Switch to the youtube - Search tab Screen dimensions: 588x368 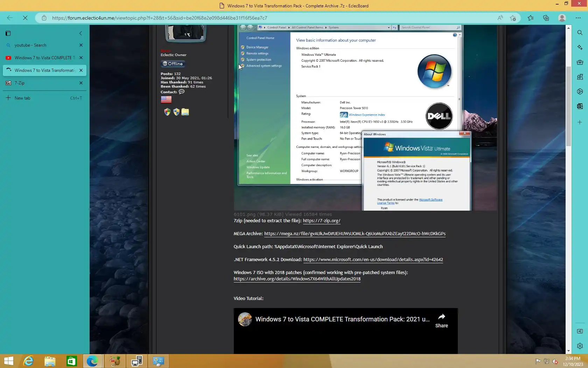44,45
